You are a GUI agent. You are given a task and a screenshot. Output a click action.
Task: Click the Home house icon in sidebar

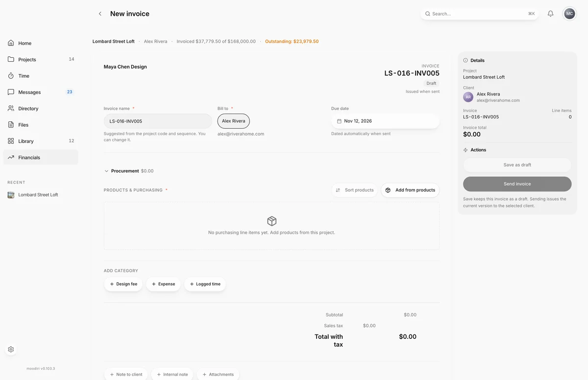tap(11, 43)
